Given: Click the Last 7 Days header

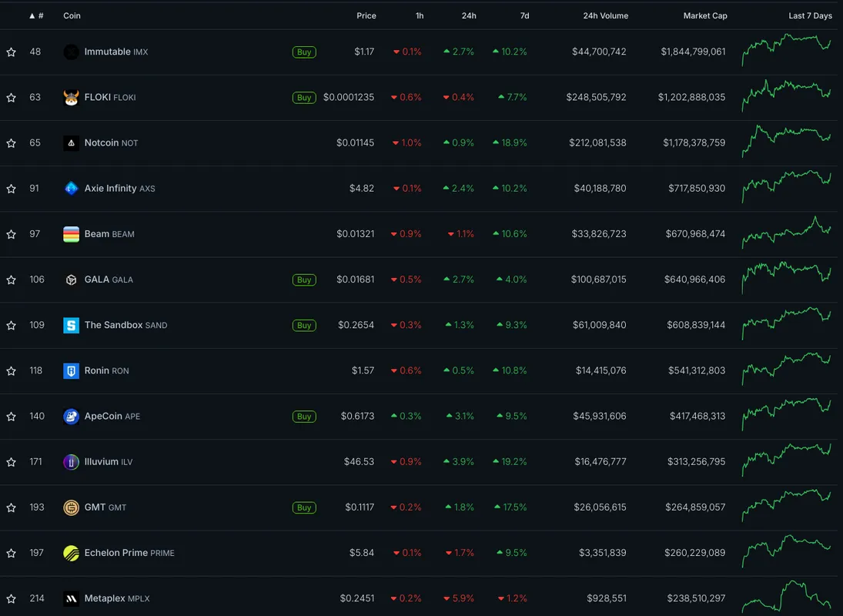Looking at the screenshot, I should pos(810,16).
